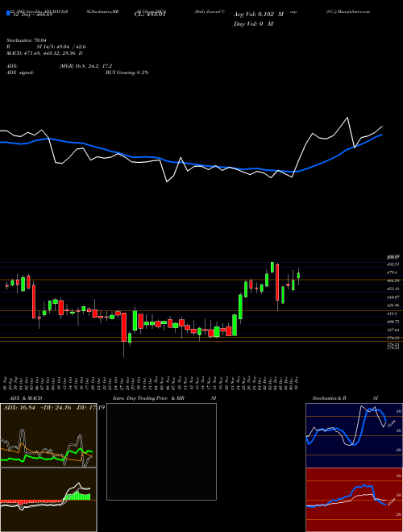Image resolution: width=403 pixels, height=532 pixels.
Task: Click the 'Avg Vol: 0.102 M' text
Action: (x=259, y=15)
